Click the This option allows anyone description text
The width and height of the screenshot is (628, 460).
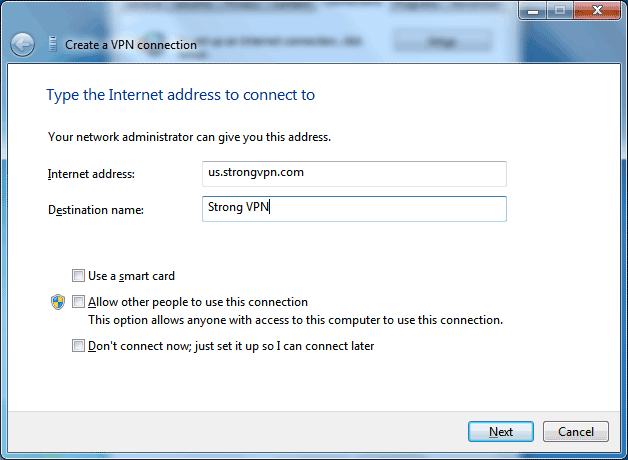[x=296, y=320]
